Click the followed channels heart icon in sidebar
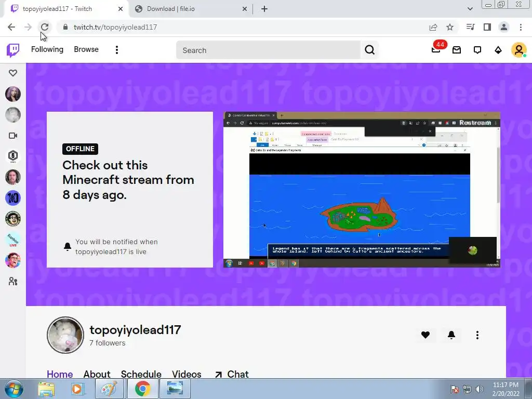Image resolution: width=532 pixels, height=399 pixels. [13, 73]
